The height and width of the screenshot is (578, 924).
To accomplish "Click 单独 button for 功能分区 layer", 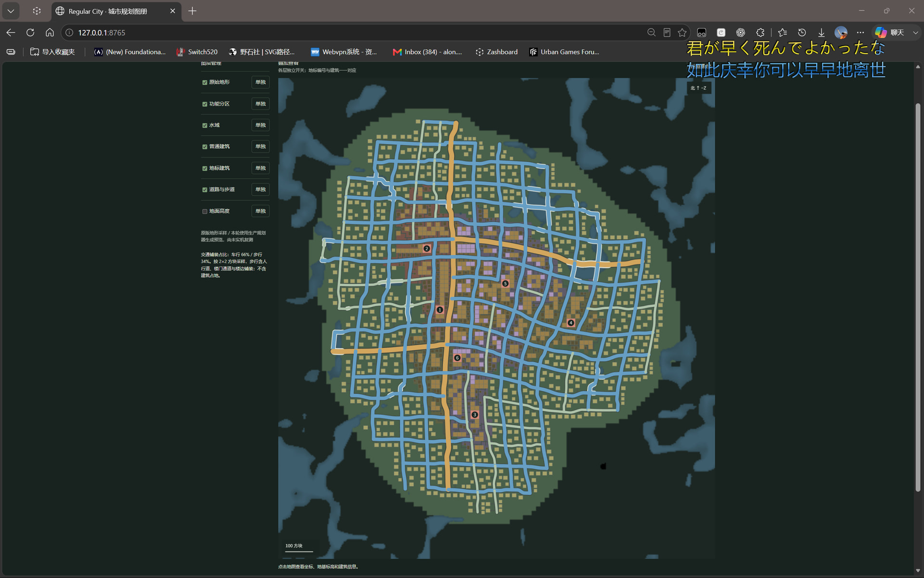I will point(260,104).
